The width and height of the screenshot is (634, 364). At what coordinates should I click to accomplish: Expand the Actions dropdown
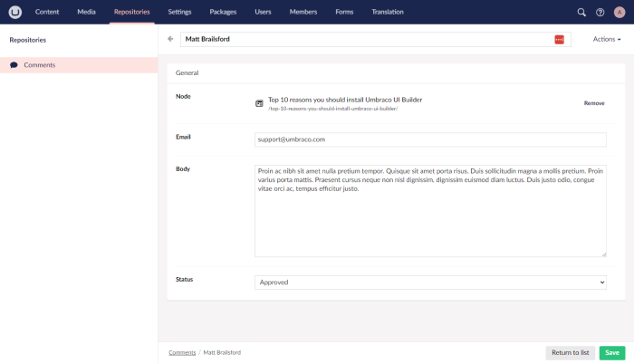606,39
